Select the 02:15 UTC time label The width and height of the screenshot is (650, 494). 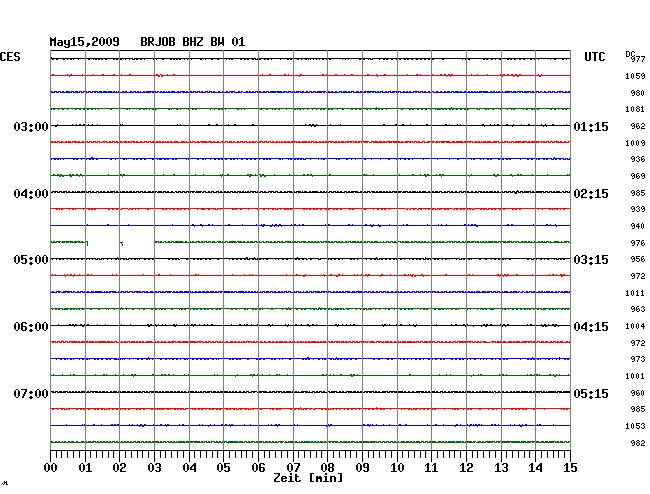591,194
